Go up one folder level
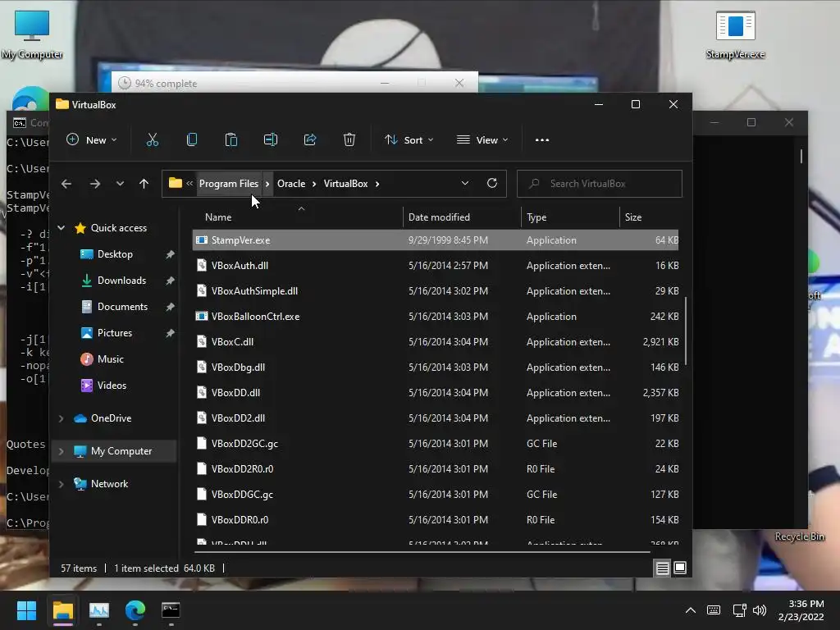Screen dimensions: 840x630 coord(144,184)
